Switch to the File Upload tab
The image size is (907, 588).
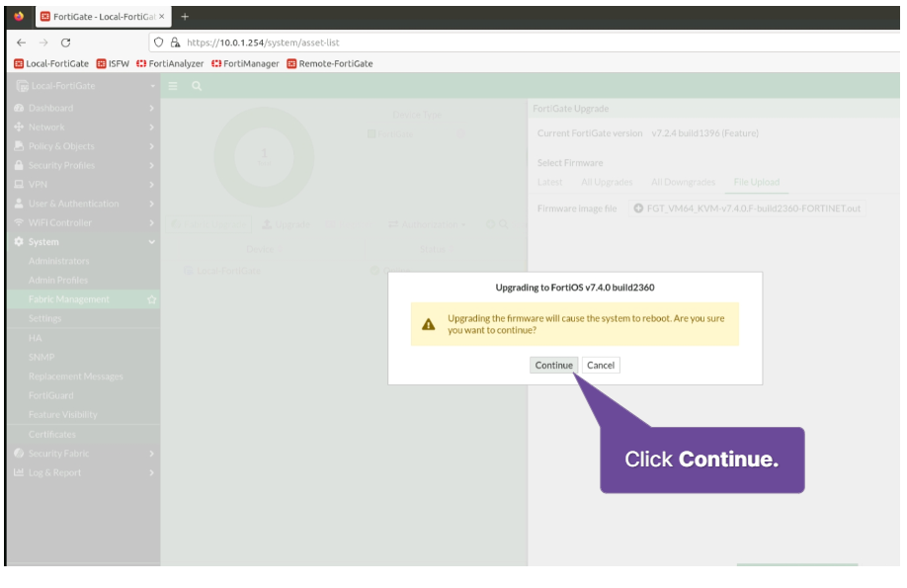pos(757,182)
